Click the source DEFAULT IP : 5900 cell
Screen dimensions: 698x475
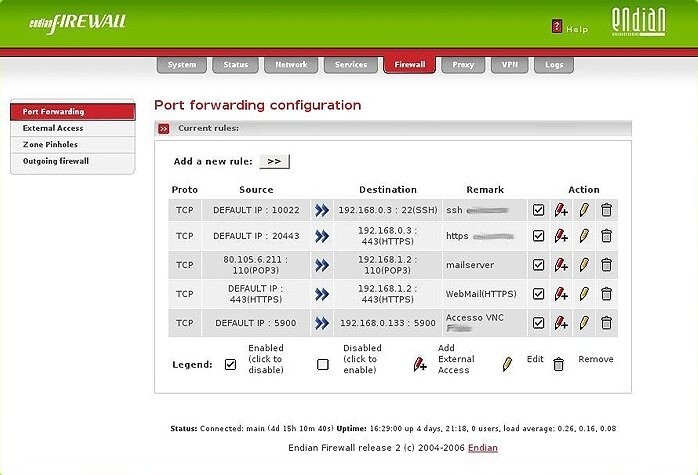tap(256, 323)
